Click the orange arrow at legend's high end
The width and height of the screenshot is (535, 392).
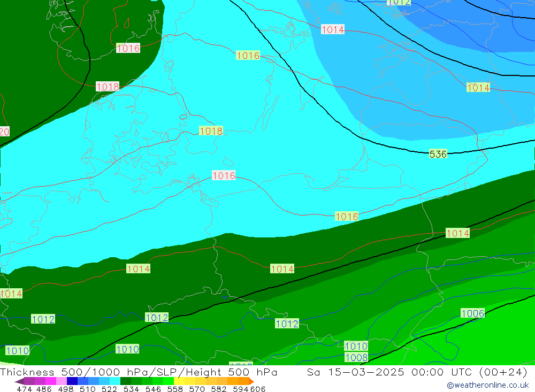tap(251, 381)
